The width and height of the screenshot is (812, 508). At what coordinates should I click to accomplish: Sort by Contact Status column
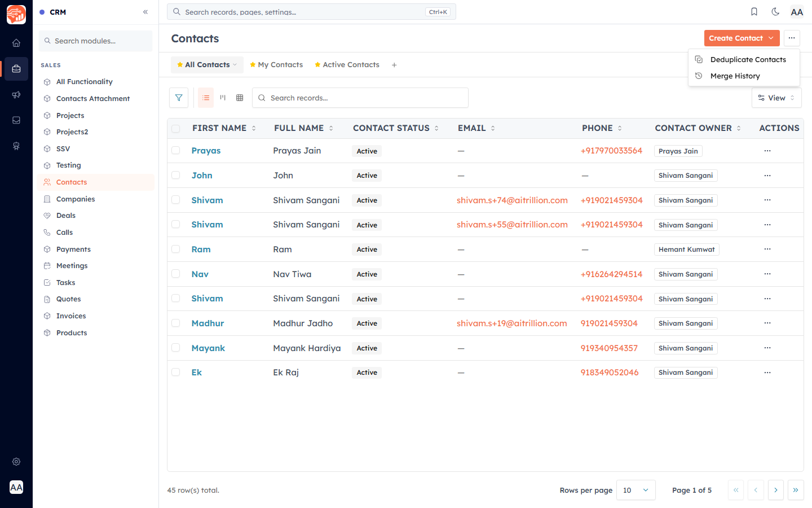click(396, 128)
